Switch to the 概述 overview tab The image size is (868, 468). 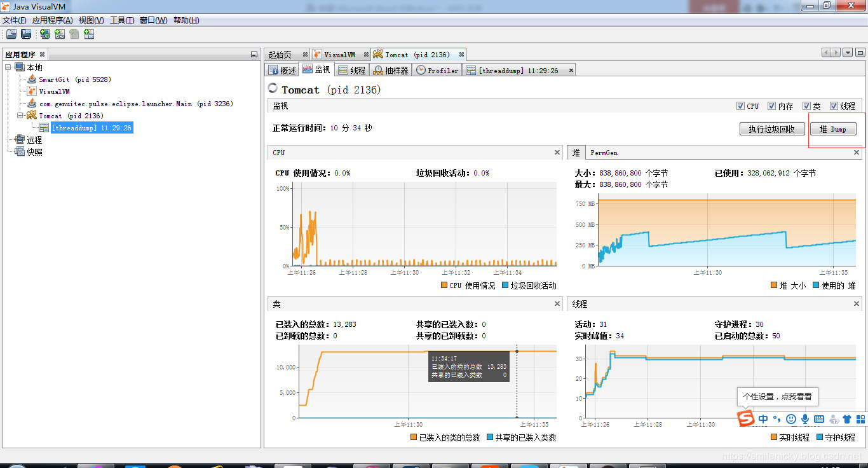click(x=282, y=70)
